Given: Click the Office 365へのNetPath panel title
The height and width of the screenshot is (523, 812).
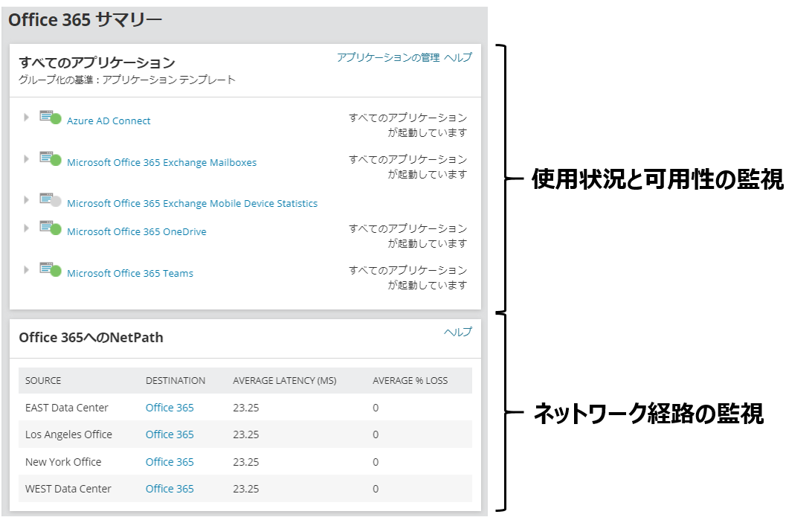Looking at the screenshot, I should coord(91,338).
